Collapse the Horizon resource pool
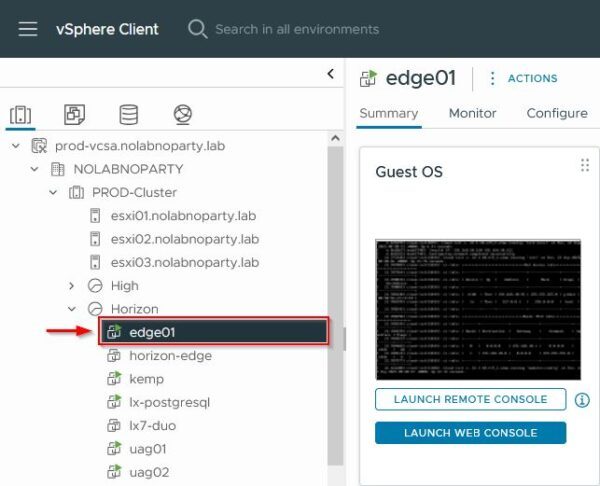This screenshot has height=486, width=600. coord(72,309)
